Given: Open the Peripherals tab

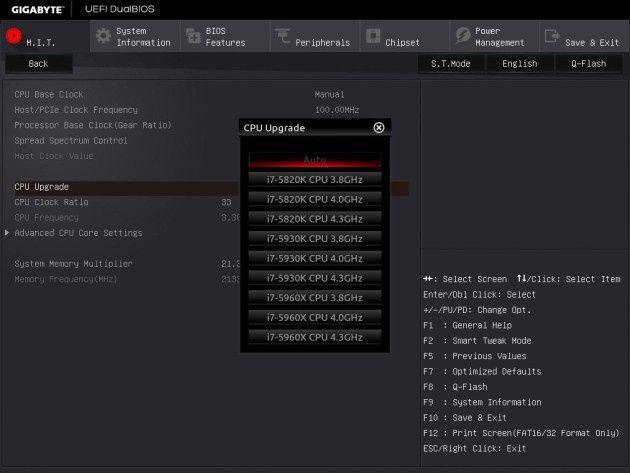Looking at the screenshot, I should coord(314,37).
